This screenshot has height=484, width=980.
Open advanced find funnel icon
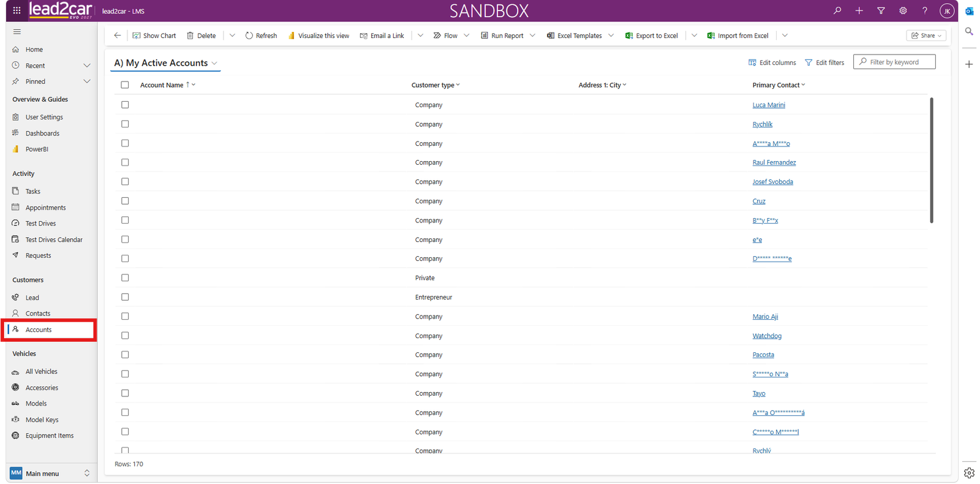(x=881, y=10)
